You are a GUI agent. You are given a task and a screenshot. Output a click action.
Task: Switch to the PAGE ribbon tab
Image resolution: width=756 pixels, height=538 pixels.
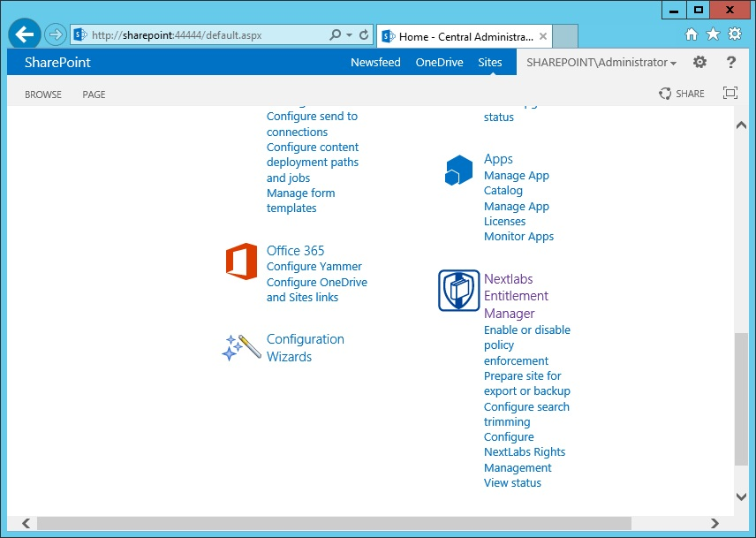[x=94, y=95]
